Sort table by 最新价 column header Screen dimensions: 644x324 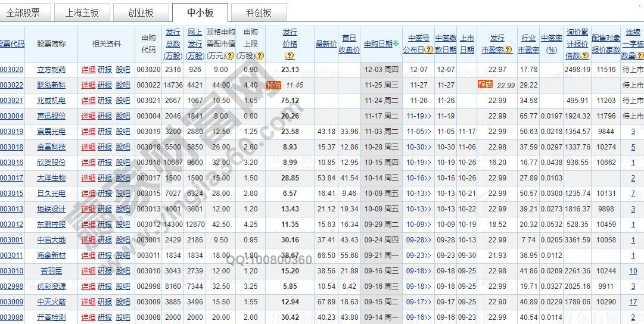click(x=326, y=44)
